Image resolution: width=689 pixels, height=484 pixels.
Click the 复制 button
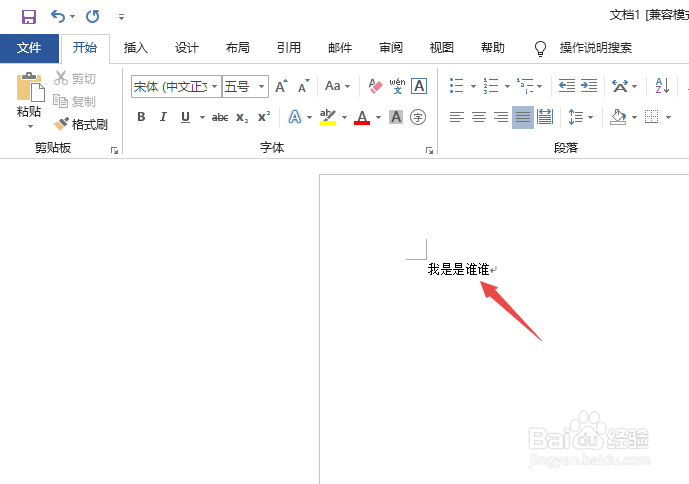[x=75, y=102]
